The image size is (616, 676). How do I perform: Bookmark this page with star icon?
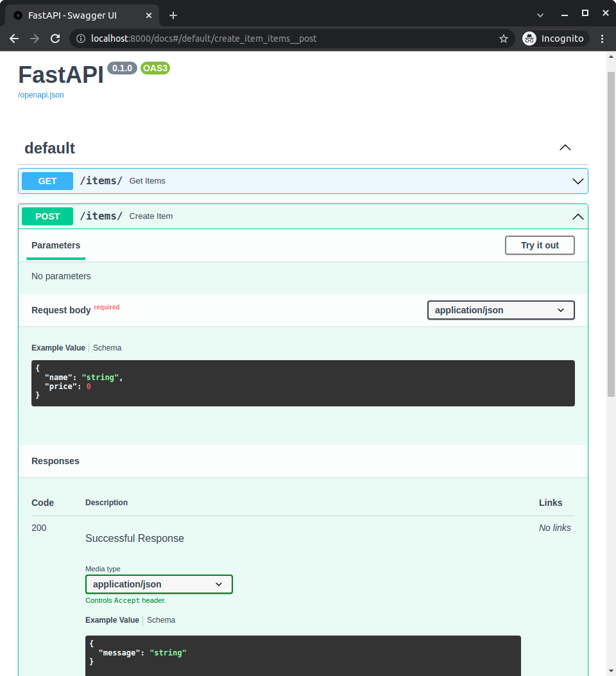(x=504, y=39)
